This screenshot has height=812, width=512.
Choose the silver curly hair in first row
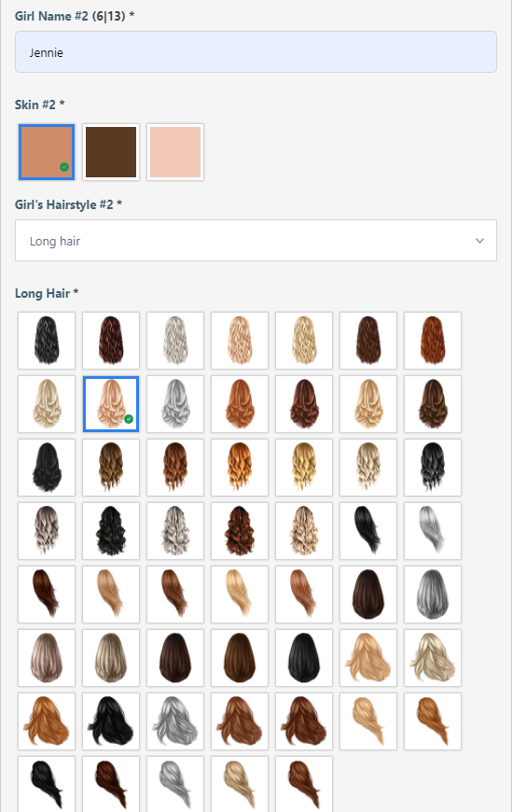point(175,341)
